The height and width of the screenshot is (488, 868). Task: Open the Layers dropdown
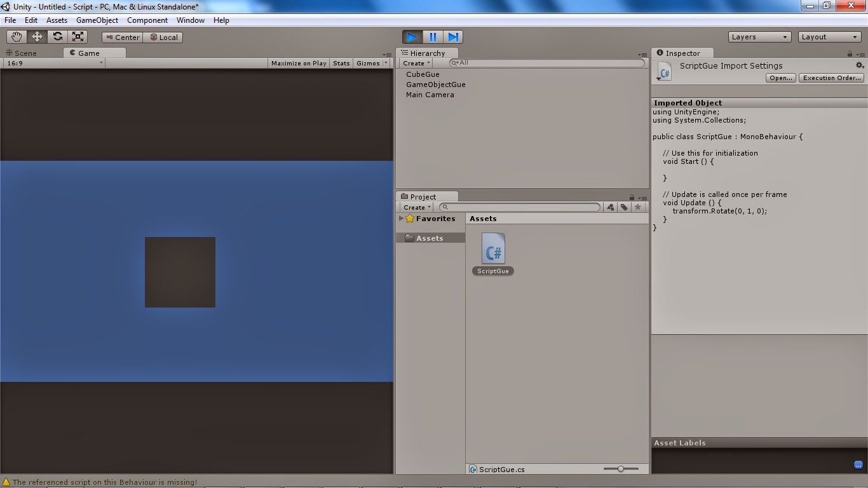759,36
